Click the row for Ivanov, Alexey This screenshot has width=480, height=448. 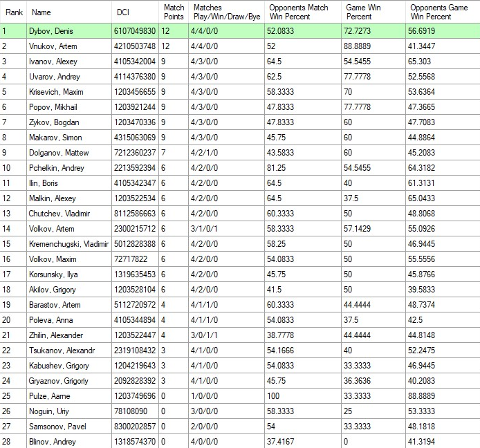53,62
